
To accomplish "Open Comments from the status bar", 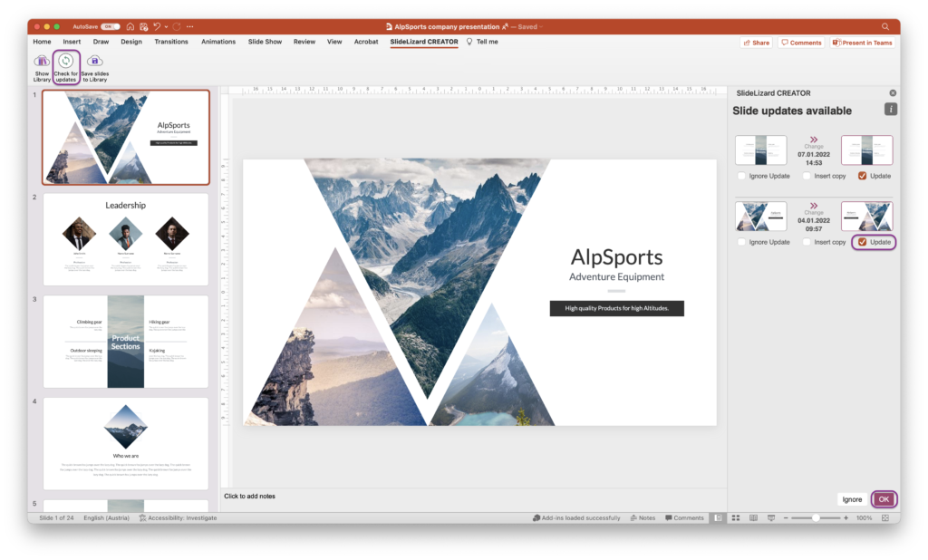I will (x=684, y=518).
